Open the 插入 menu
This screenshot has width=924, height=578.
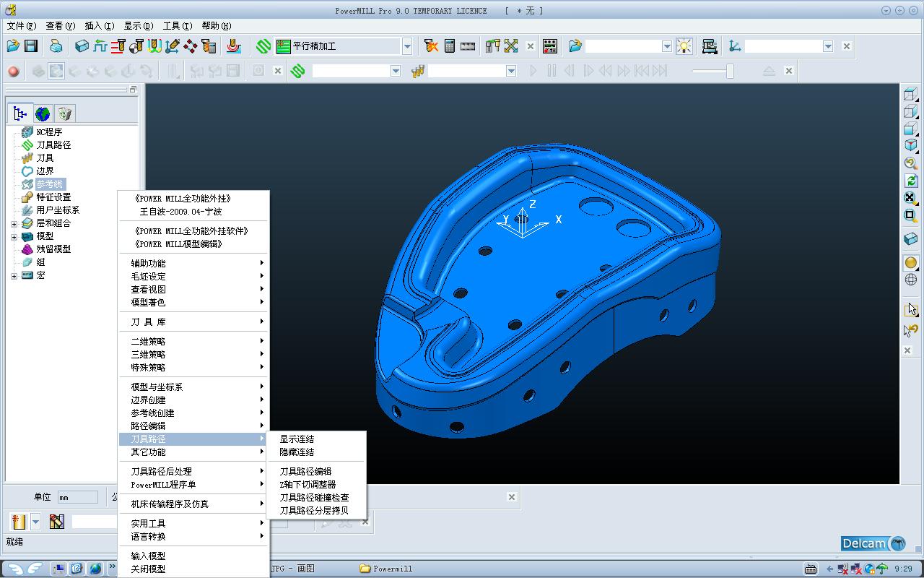99,26
